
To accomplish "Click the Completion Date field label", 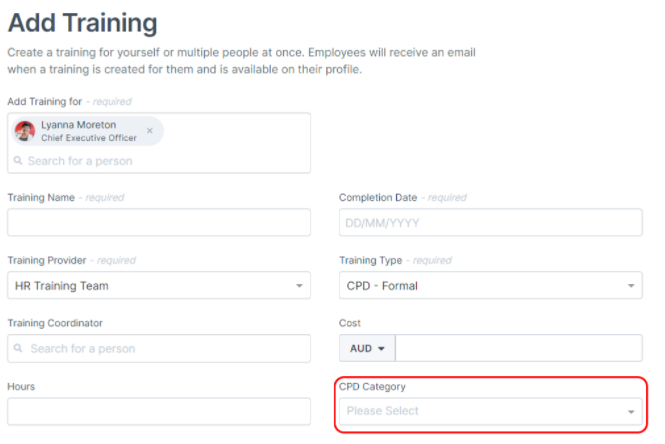I will pos(378,198).
